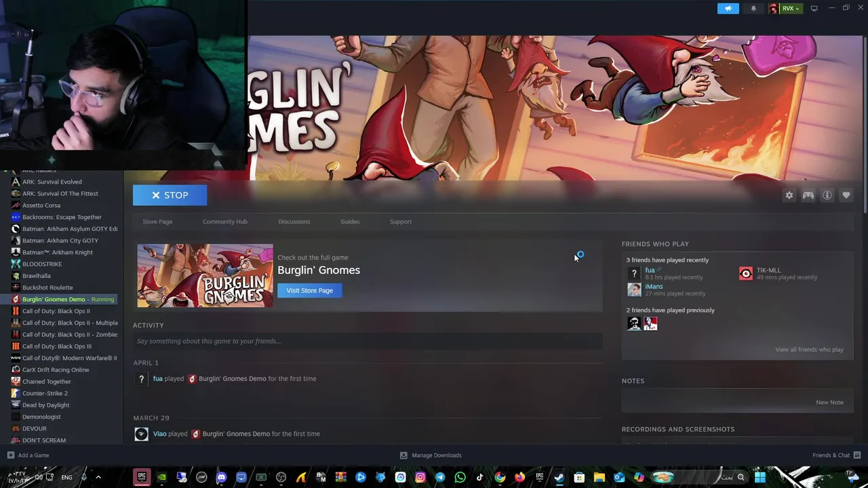Screen dimensions: 868x488
Task: Open game settings gear icon
Action: (x=789, y=195)
